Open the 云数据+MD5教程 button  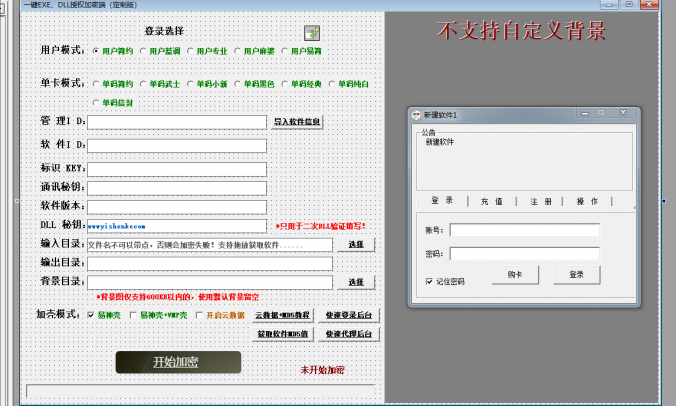tap(283, 315)
